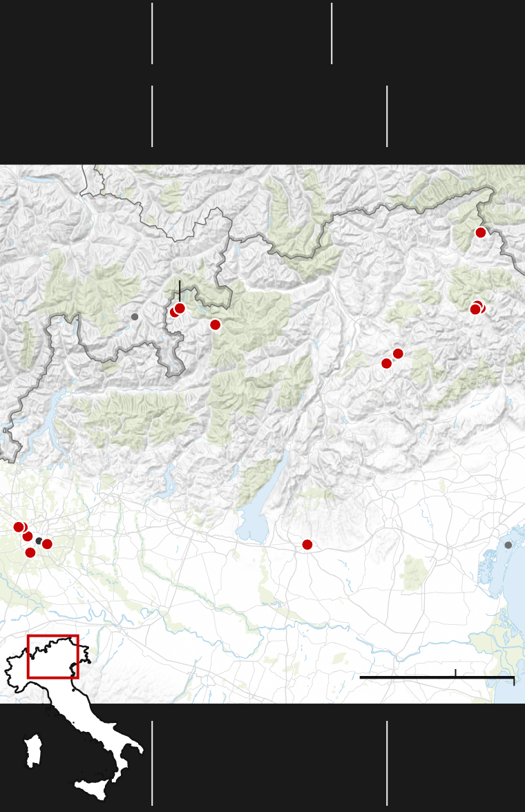This screenshot has height=812, width=525.
Task: Select the westernmost red marker of the Milan cluster
Action: [x=19, y=527]
